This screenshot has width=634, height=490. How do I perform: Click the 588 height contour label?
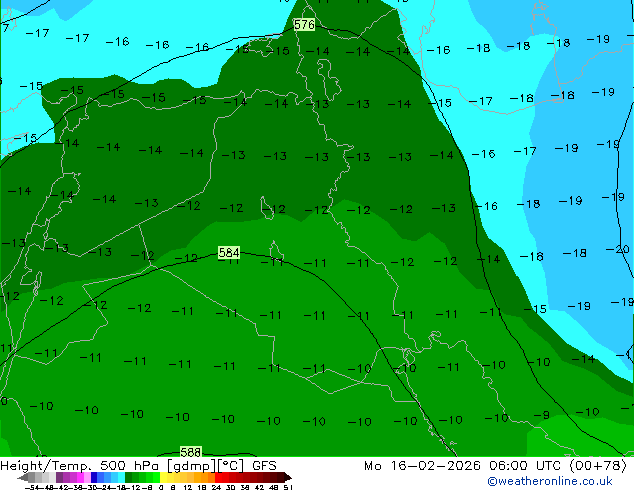click(190, 452)
